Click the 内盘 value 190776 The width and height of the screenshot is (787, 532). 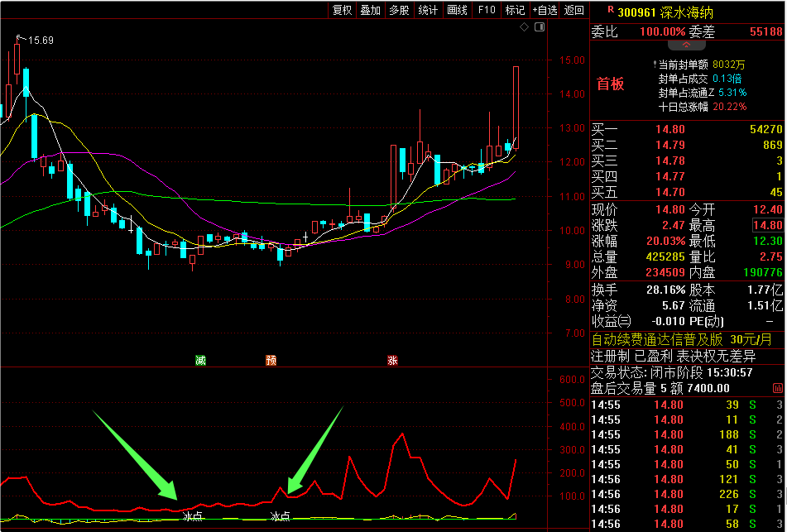(x=763, y=272)
